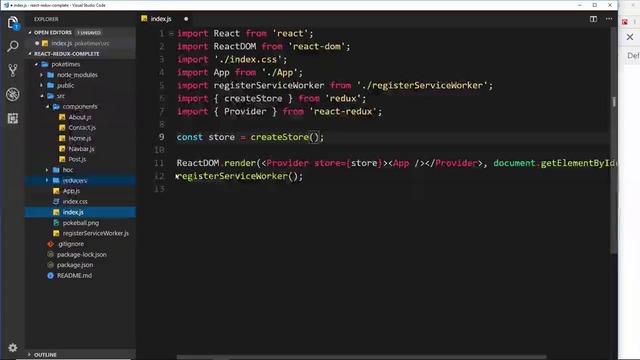Viewport: 640px width, 360px height.
Task: Open the More Actions ellipsis in editor
Action: coord(609,19)
